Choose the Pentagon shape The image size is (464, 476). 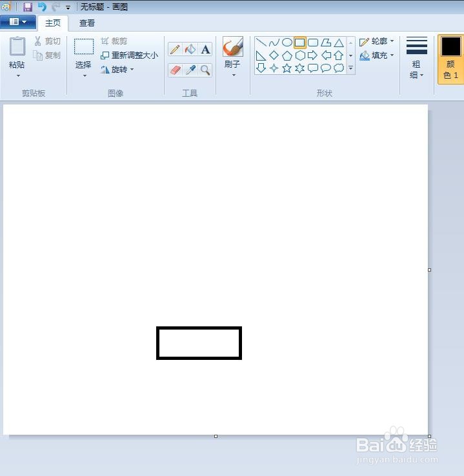287,55
